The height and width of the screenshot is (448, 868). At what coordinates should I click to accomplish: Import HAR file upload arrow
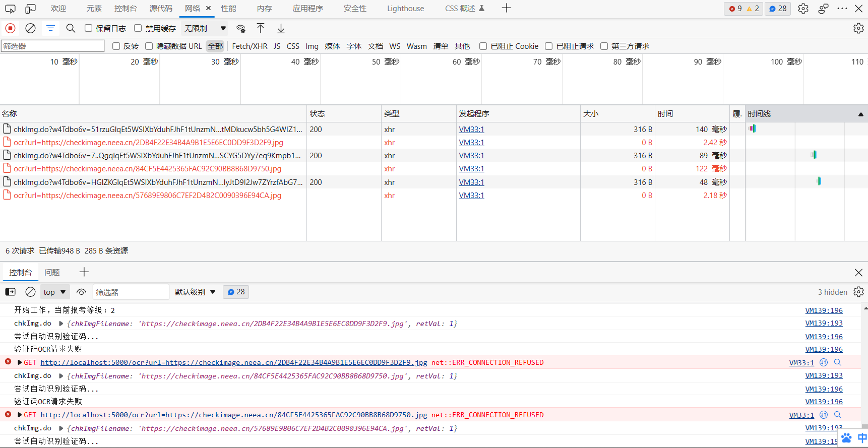pyautogui.click(x=260, y=28)
